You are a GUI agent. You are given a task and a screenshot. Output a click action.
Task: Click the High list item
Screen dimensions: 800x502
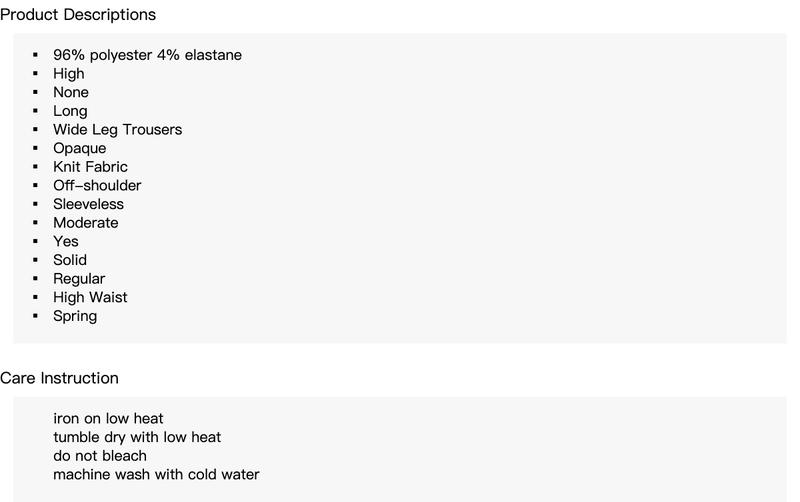69,74
